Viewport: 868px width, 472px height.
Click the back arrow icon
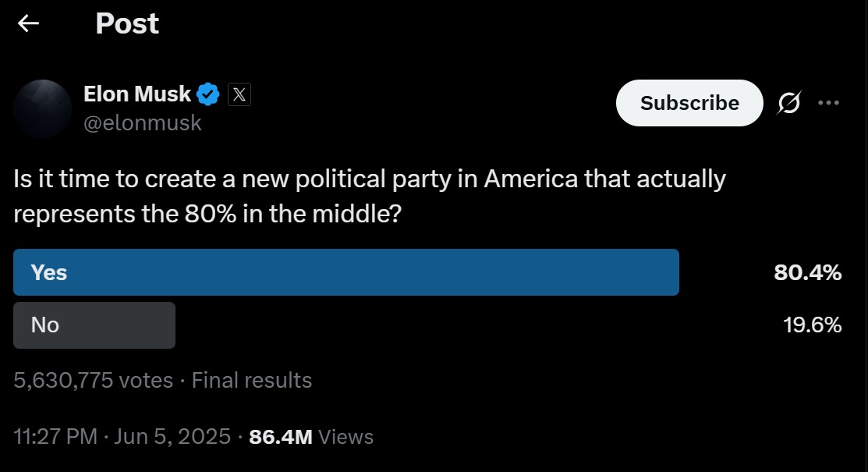click(x=29, y=23)
